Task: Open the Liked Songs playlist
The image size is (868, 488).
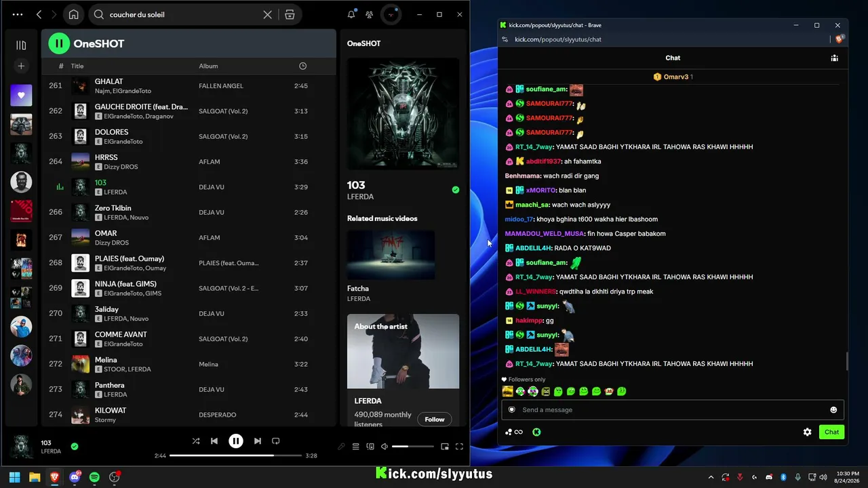Action: (x=21, y=96)
